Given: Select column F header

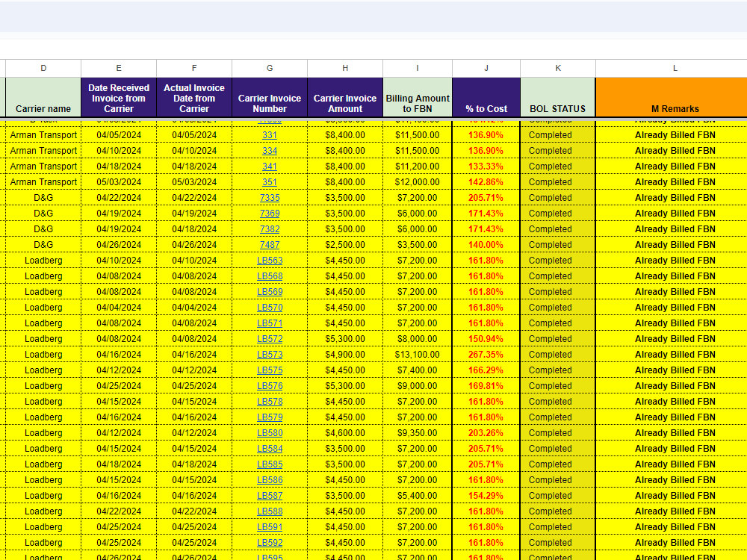Looking at the screenshot, I should point(194,68).
